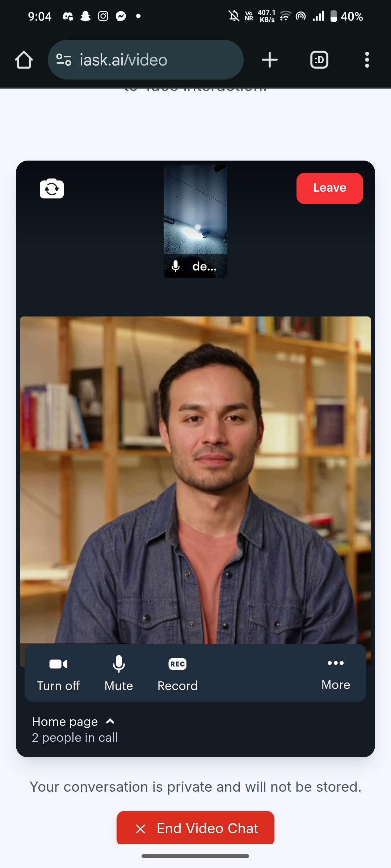The image size is (391, 868).
Task: Click End Video Chat
Action: pyautogui.click(x=195, y=828)
